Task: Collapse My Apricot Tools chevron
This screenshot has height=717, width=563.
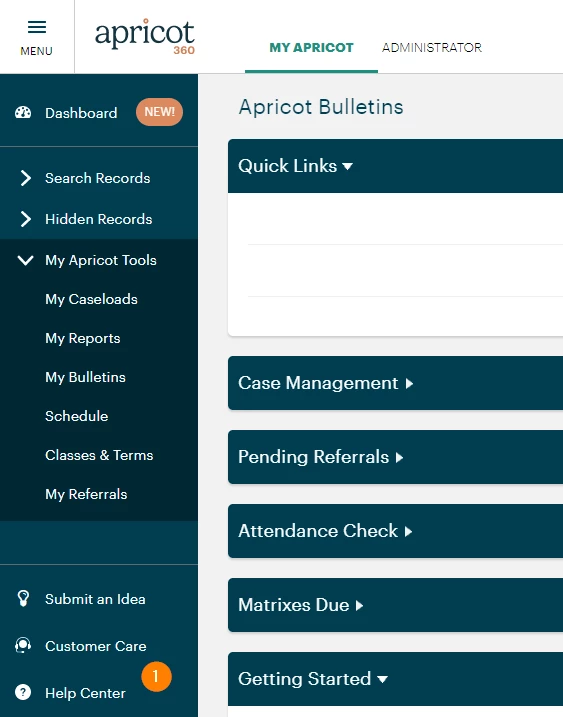Action: point(25,260)
